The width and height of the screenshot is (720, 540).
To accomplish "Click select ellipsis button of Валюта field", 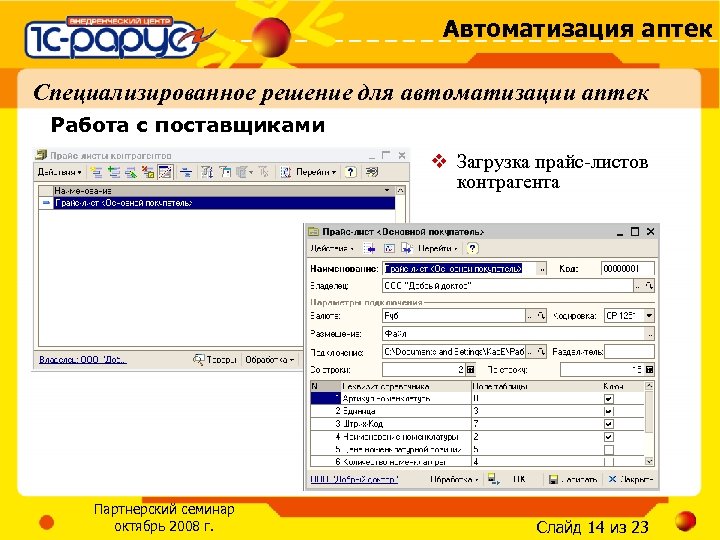I will (x=530, y=316).
